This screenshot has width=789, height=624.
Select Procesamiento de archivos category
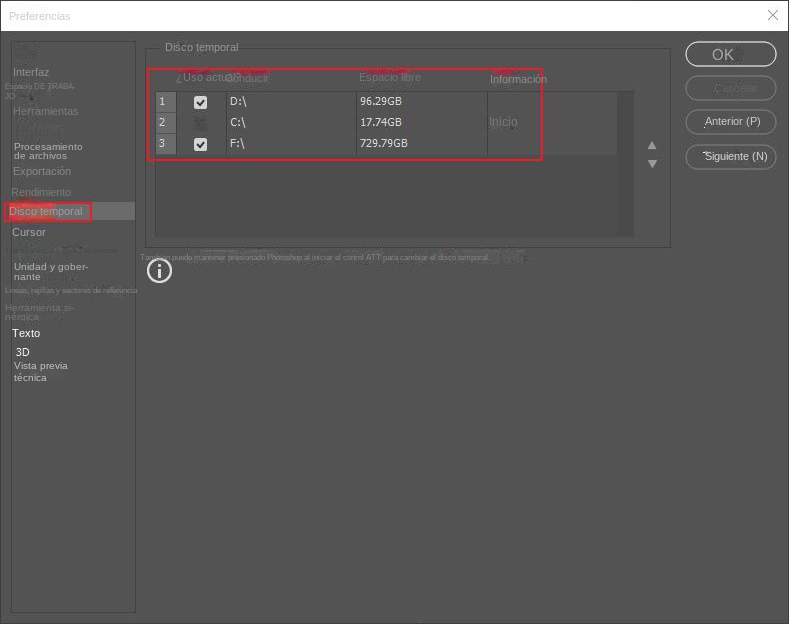48,151
